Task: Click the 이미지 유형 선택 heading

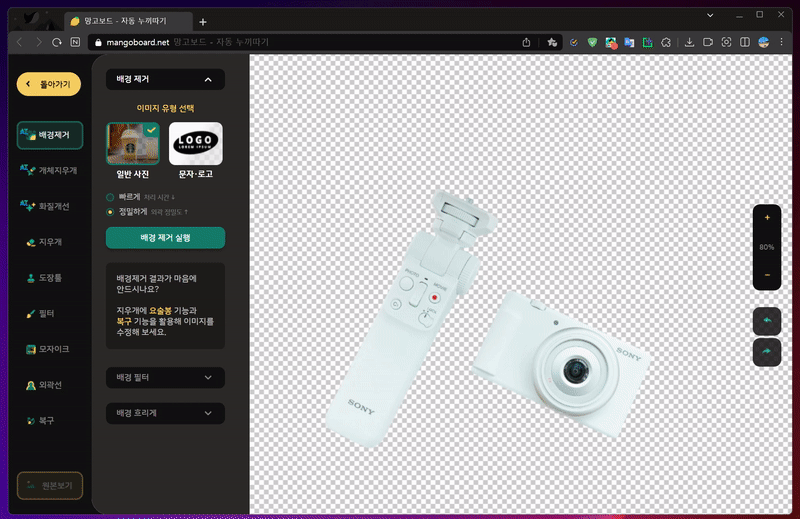Action: tap(165, 108)
